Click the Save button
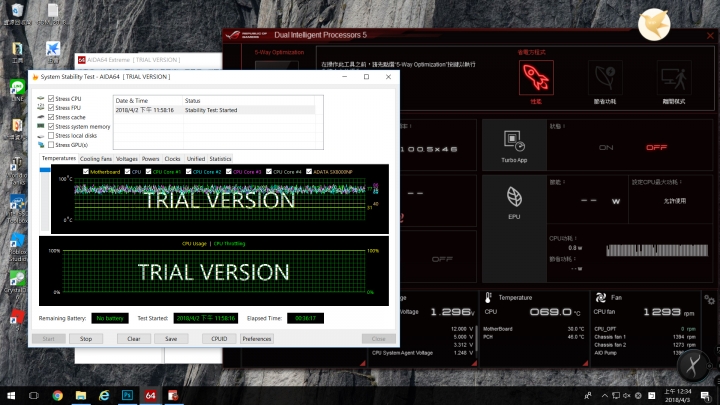 171,339
